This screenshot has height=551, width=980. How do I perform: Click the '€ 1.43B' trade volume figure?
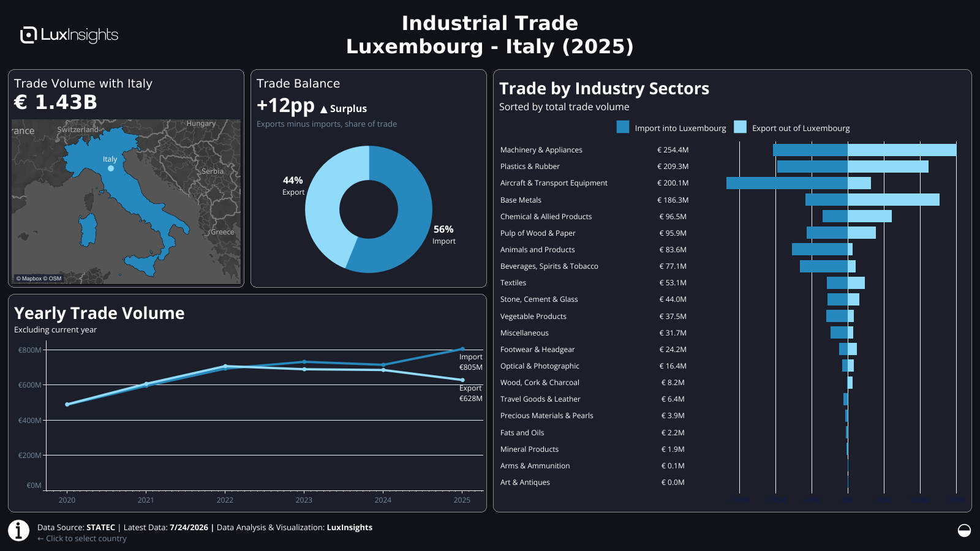(56, 102)
